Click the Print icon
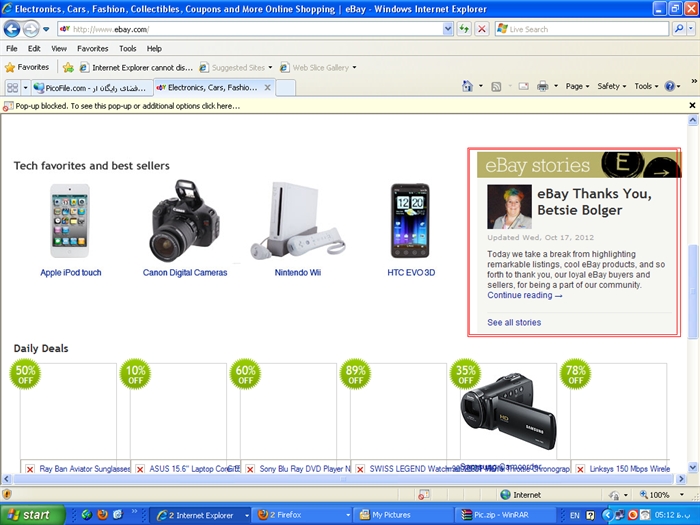The image size is (700, 525). pos(542,86)
